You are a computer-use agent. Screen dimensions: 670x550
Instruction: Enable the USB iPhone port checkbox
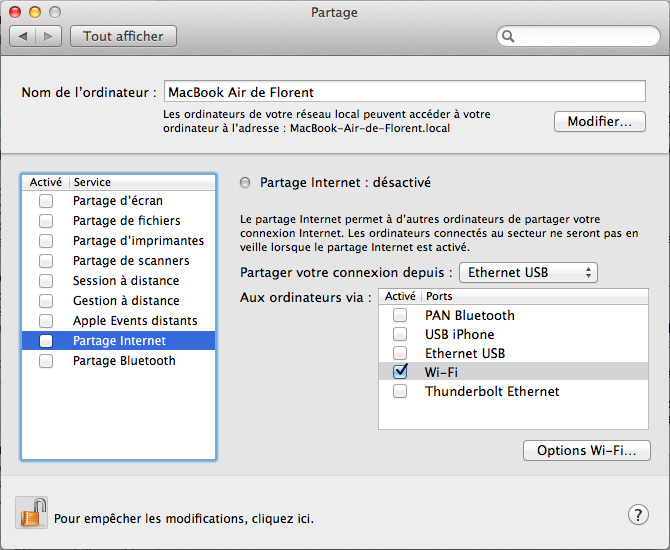[400, 334]
